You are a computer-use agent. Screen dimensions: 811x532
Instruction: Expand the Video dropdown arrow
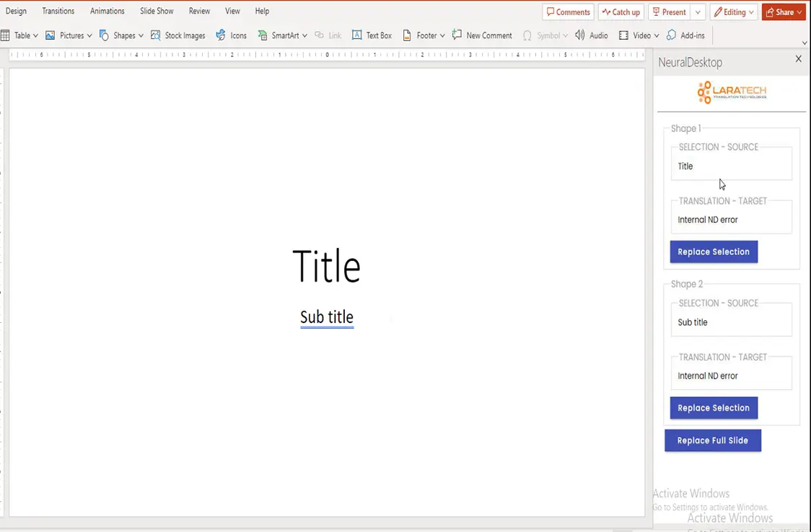pyautogui.click(x=657, y=35)
